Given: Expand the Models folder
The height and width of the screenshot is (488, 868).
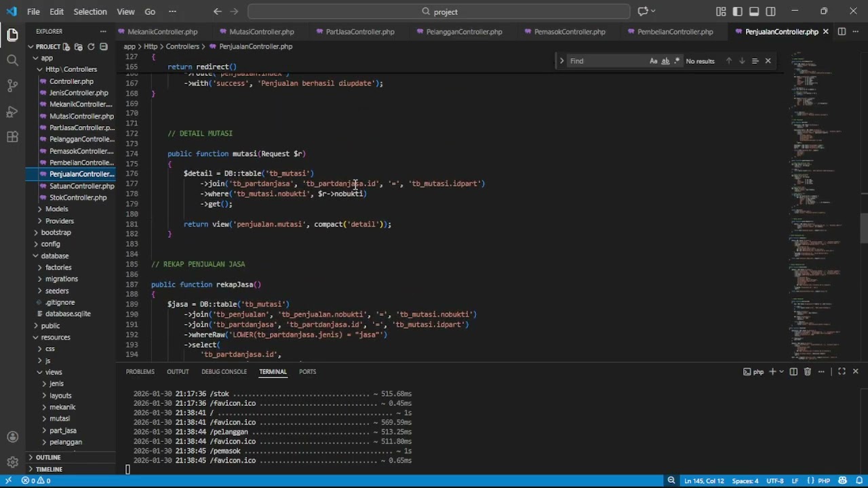Looking at the screenshot, I should (39, 209).
